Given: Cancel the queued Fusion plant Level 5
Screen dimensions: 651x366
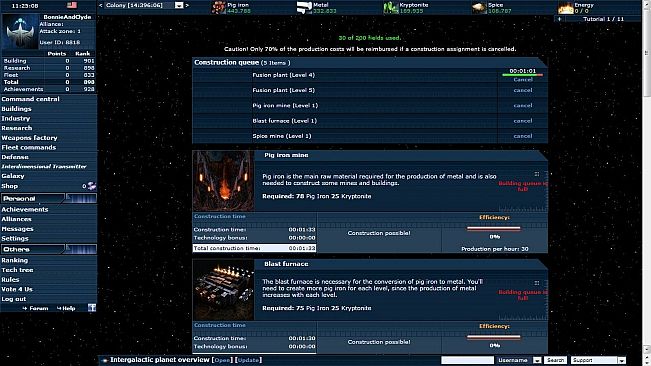Looking at the screenshot, I should [x=523, y=90].
